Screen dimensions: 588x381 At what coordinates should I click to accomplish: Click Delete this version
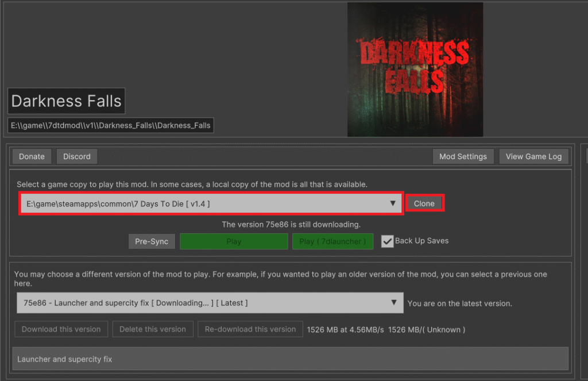pos(153,329)
